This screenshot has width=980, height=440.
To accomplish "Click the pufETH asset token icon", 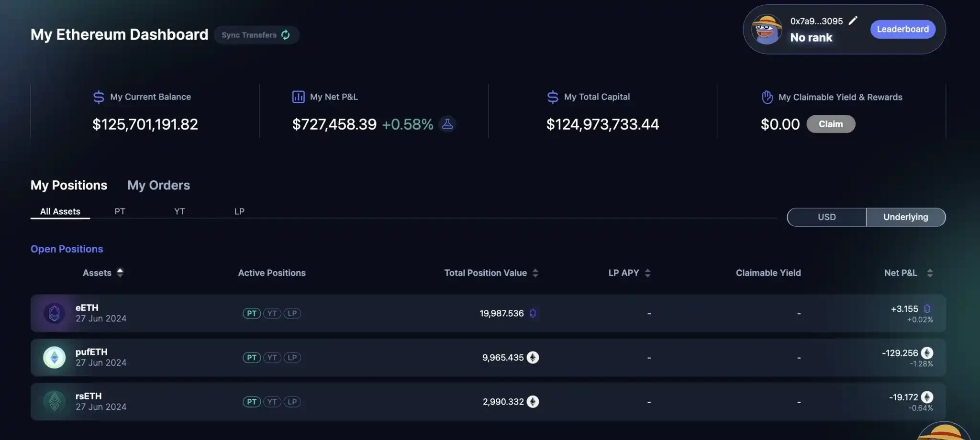I will click(x=55, y=357).
